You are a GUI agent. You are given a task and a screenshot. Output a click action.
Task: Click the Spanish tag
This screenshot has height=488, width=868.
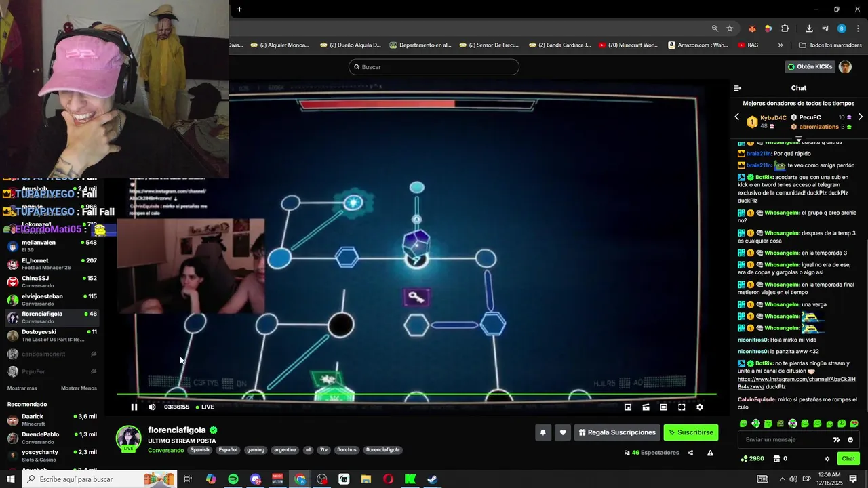tap(200, 450)
